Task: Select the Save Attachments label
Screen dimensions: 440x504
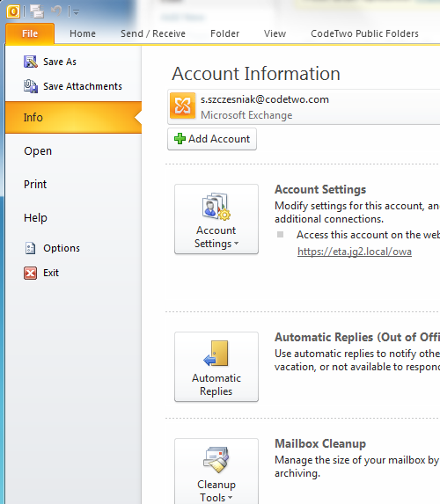Action: click(x=83, y=86)
